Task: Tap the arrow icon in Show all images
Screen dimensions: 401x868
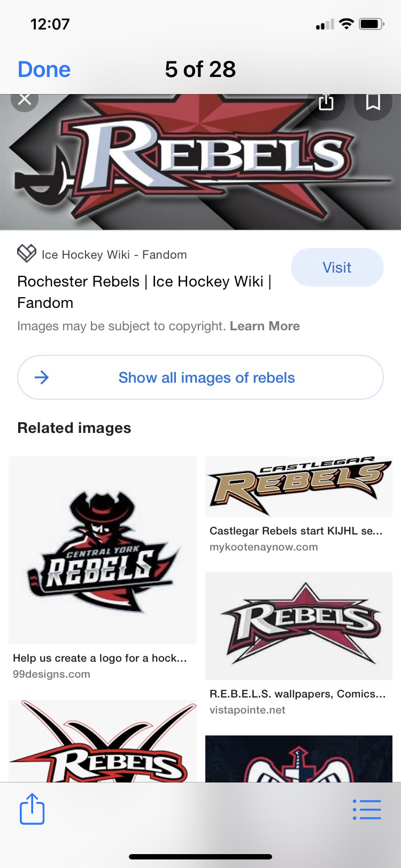Action: [42, 377]
